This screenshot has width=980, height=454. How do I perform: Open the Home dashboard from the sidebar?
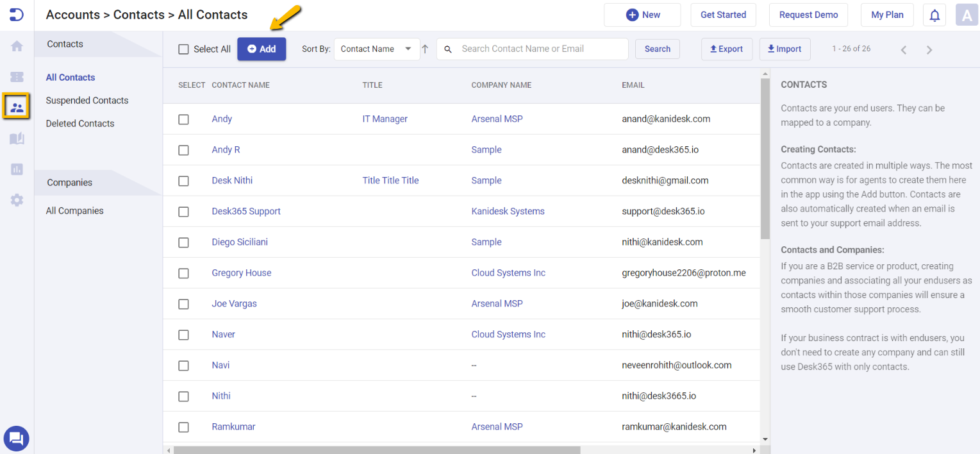click(16, 46)
